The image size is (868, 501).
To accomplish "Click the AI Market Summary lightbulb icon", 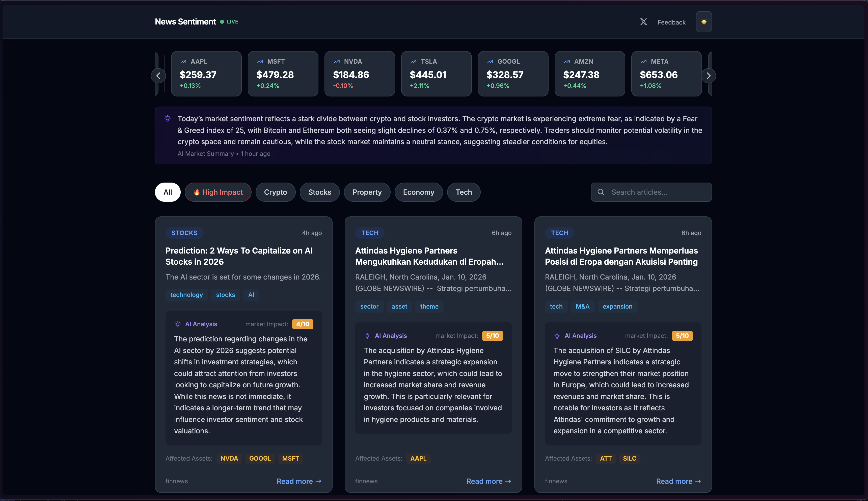I will (168, 118).
